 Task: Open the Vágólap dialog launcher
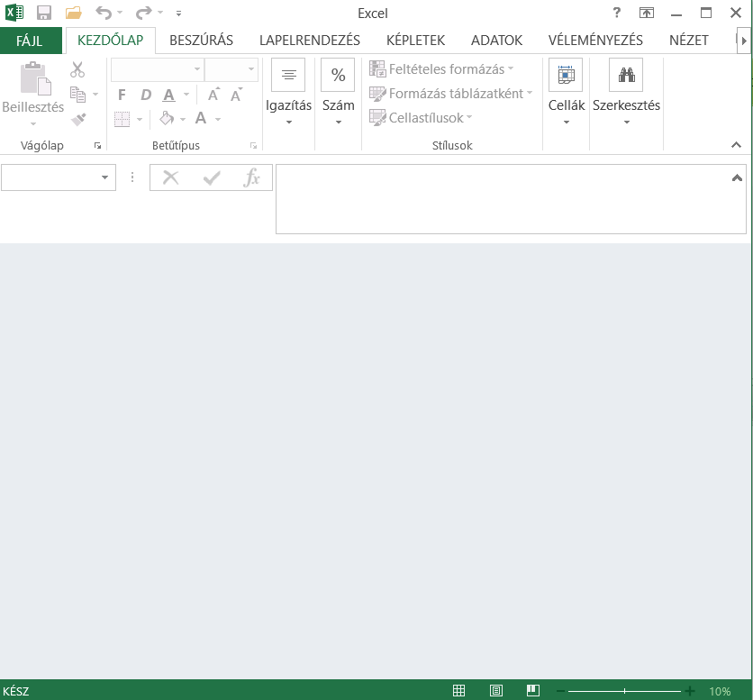(x=98, y=146)
